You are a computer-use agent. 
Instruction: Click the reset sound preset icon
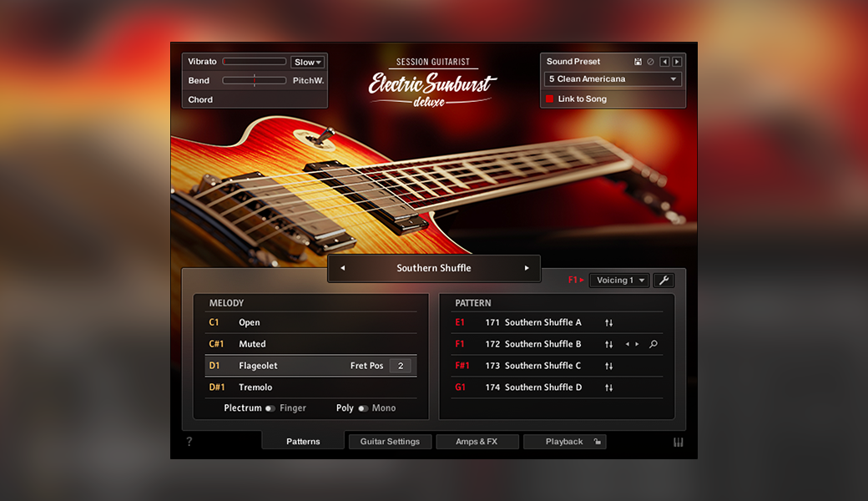(650, 62)
